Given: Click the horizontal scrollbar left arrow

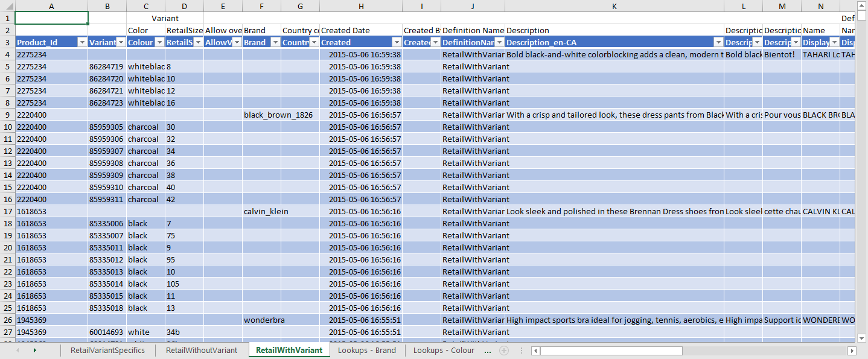Looking at the screenshot, I should pos(535,351).
